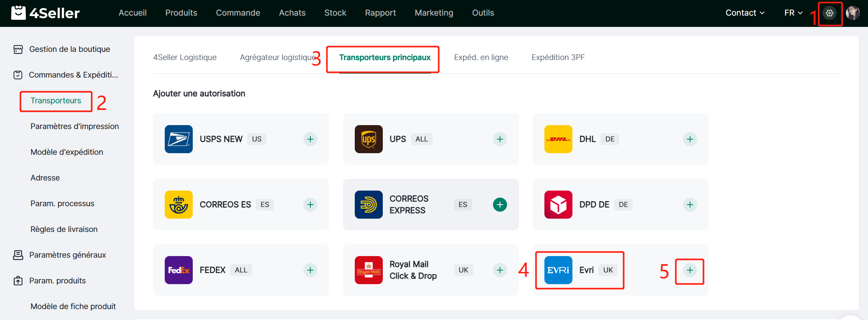Screen dimensions: 868x320
Task: Switch to Expéd. en ligne tab
Action: (x=481, y=57)
